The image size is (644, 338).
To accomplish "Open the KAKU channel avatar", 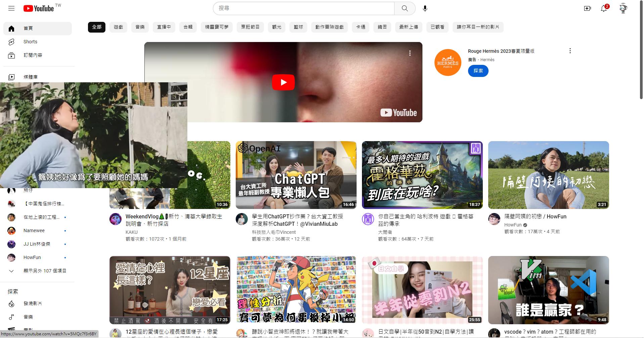I will click(116, 219).
